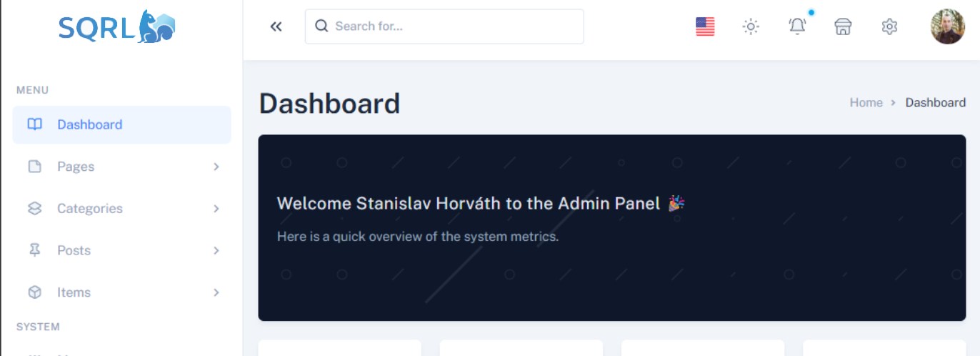
Task: Open settings gear icon
Action: coord(889,26)
